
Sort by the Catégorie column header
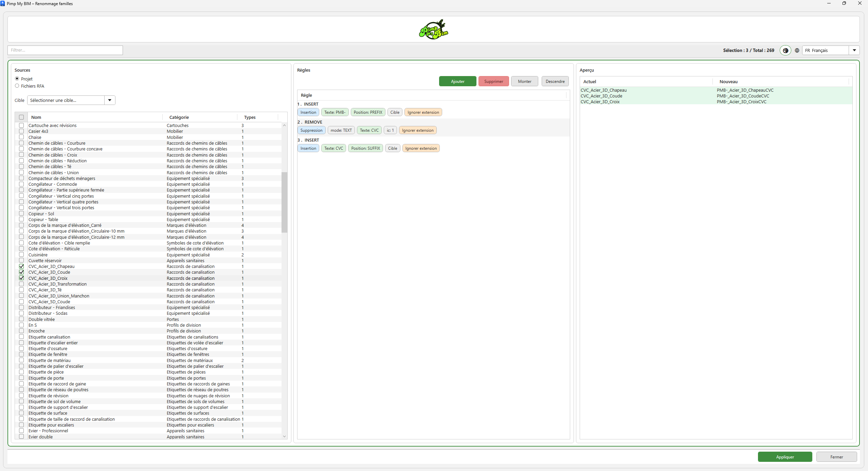pyautogui.click(x=200, y=117)
